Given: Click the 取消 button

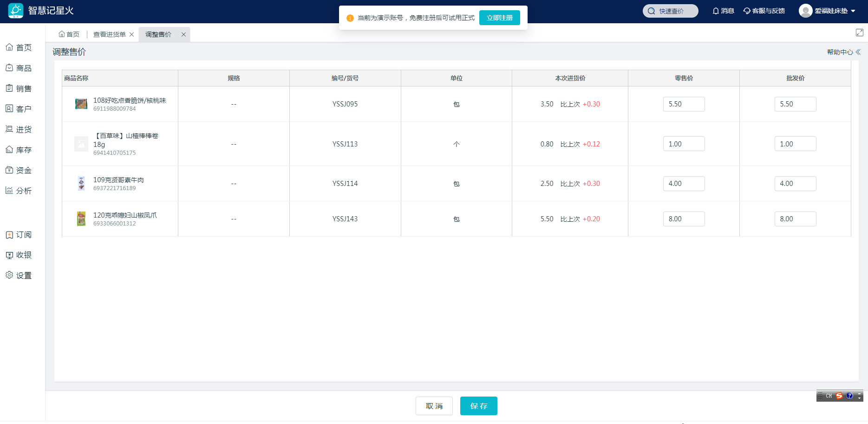Looking at the screenshot, I should point(434,406).
